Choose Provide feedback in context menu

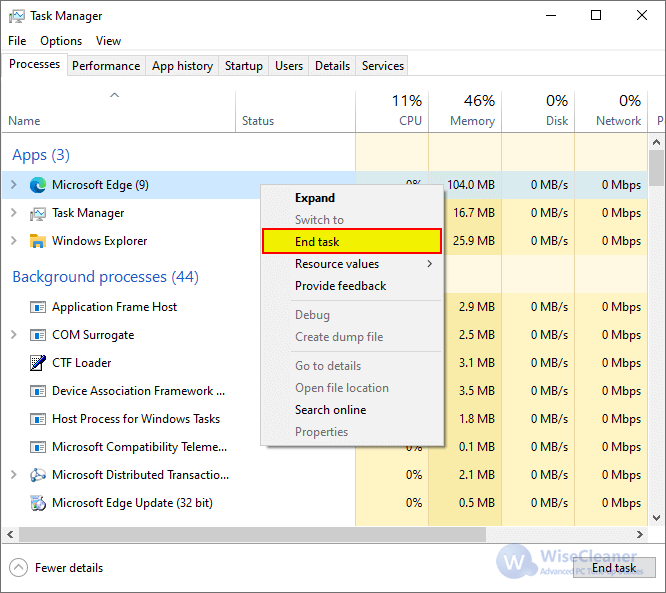click(352, 286)
